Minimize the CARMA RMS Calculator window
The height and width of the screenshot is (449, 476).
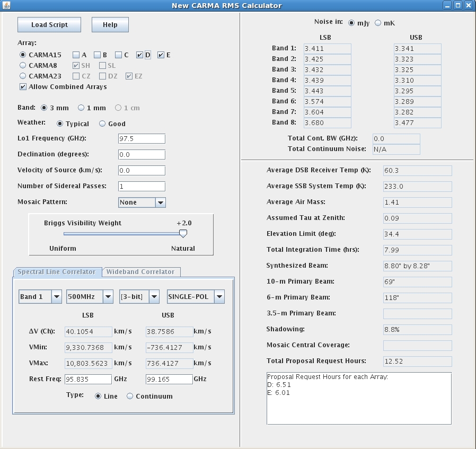tap(447, 5)
